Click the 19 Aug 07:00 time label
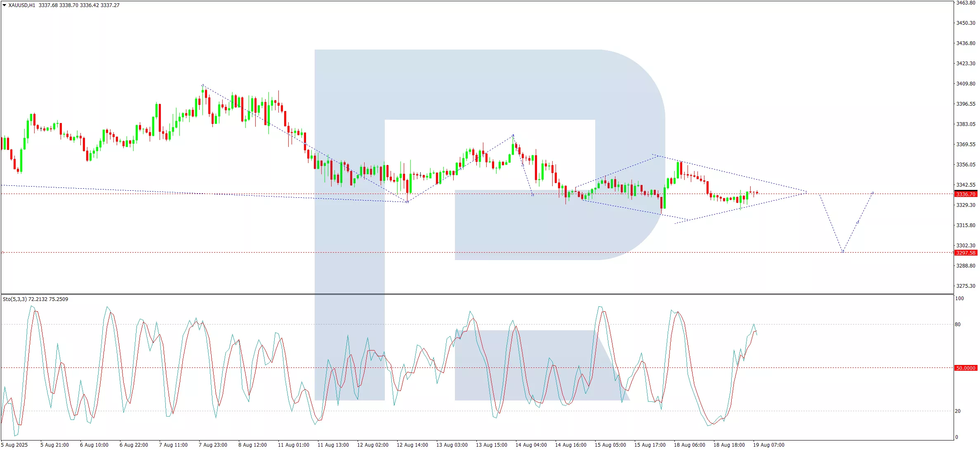 click(x=768, y=445)
